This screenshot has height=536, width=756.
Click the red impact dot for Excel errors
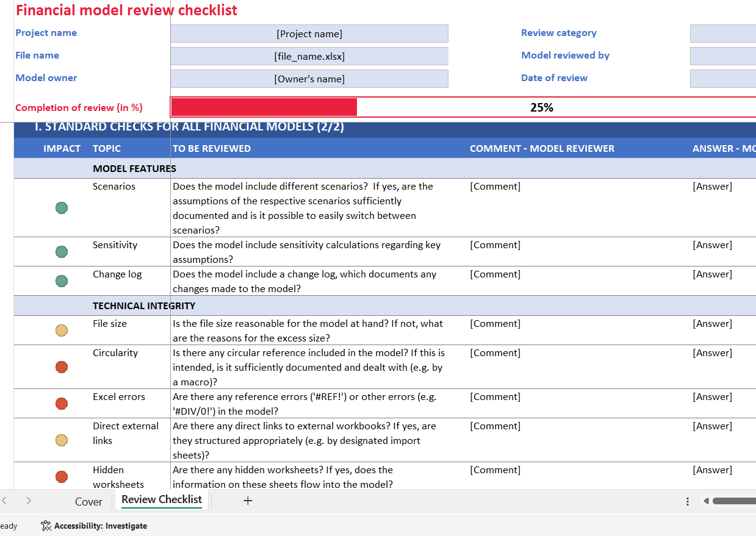click(62, 404)
